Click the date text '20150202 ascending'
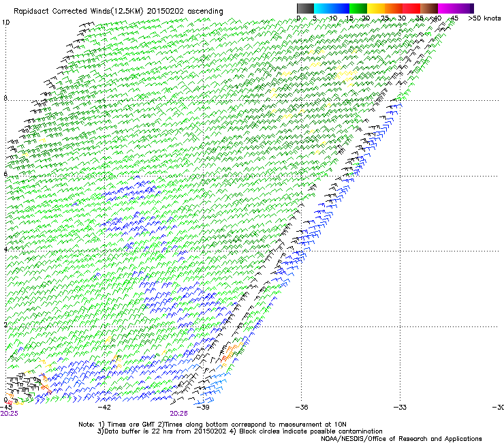This screenshot has height=443, width=504. pyautogui.click(x=185, y=12)
